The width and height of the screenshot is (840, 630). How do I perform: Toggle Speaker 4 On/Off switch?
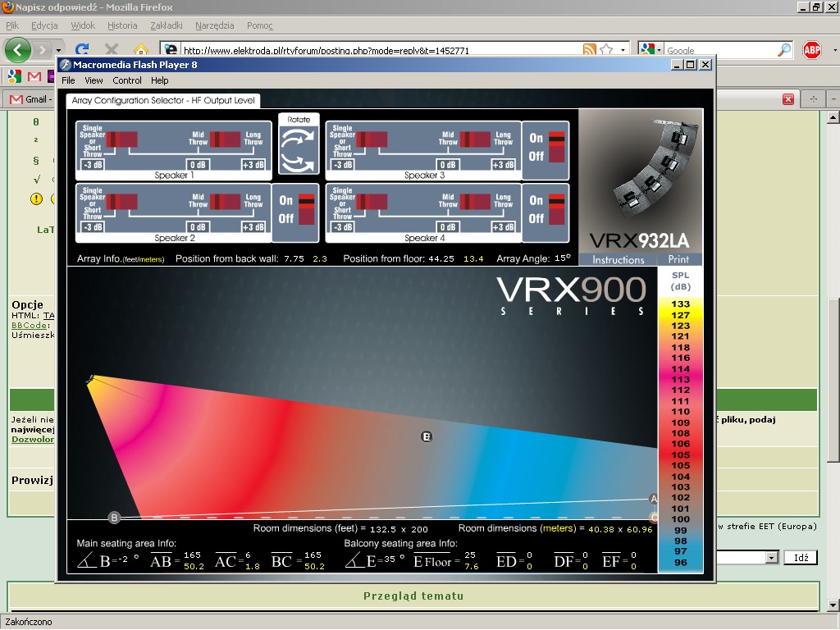[x=557, y=209]
